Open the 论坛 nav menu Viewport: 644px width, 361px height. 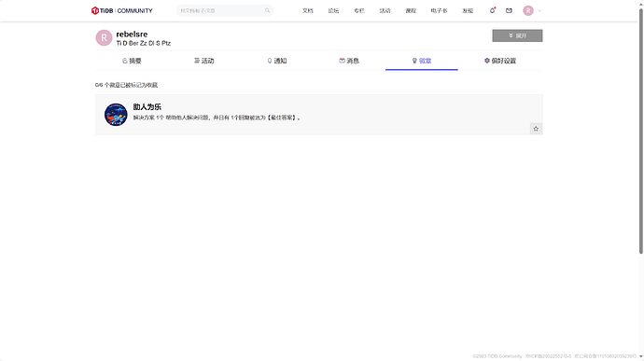(333, 10)
